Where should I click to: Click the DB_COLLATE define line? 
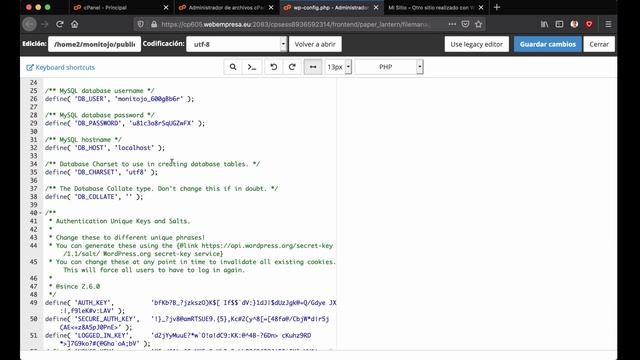pos(94,196)
